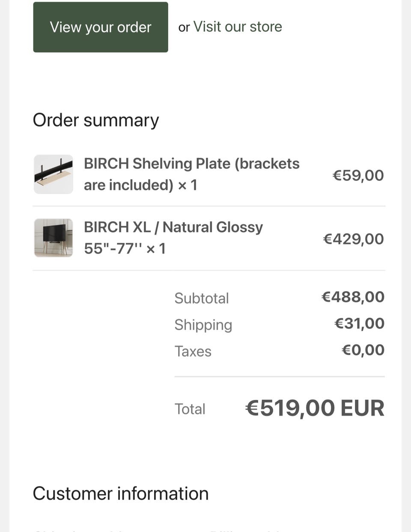
Task: Select the Subtotal label
Action: (x=202, y=298)
